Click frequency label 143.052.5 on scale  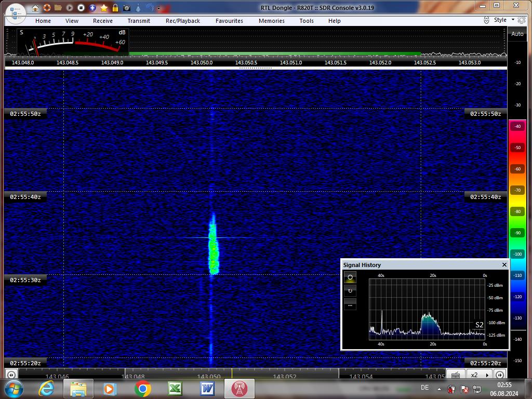click(425, 63)
